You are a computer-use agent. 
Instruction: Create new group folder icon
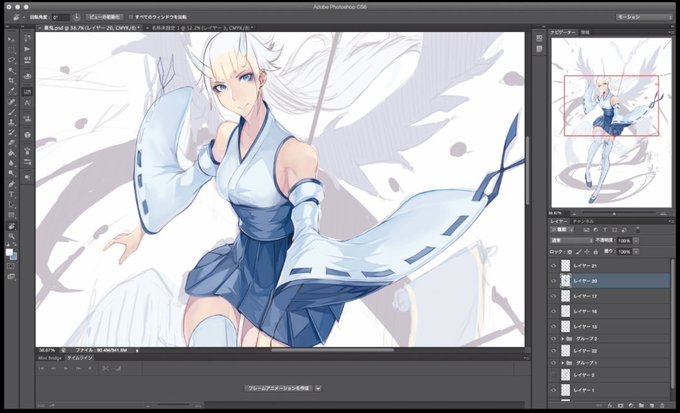(641, 405)
